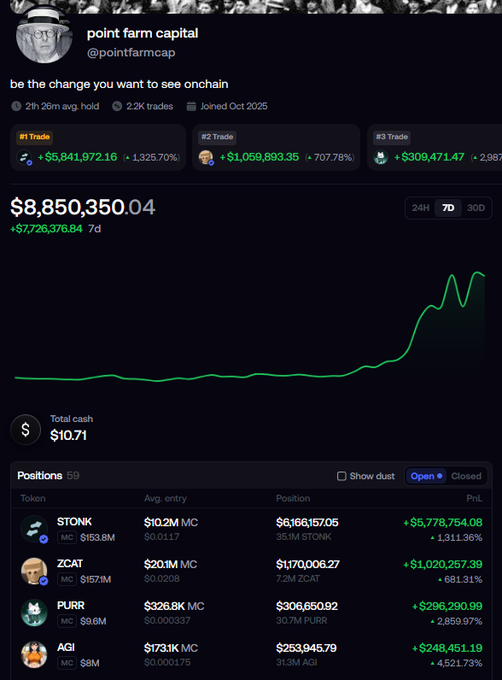
Task: Click the profile bio text
Action: pos(119,84)
